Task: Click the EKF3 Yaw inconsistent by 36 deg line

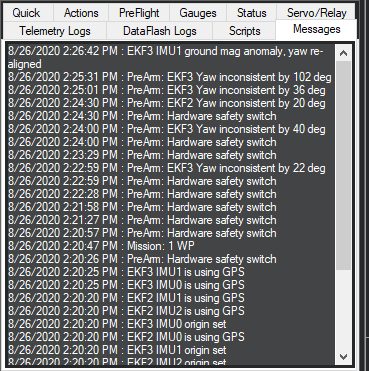Action: pos(167,90)
